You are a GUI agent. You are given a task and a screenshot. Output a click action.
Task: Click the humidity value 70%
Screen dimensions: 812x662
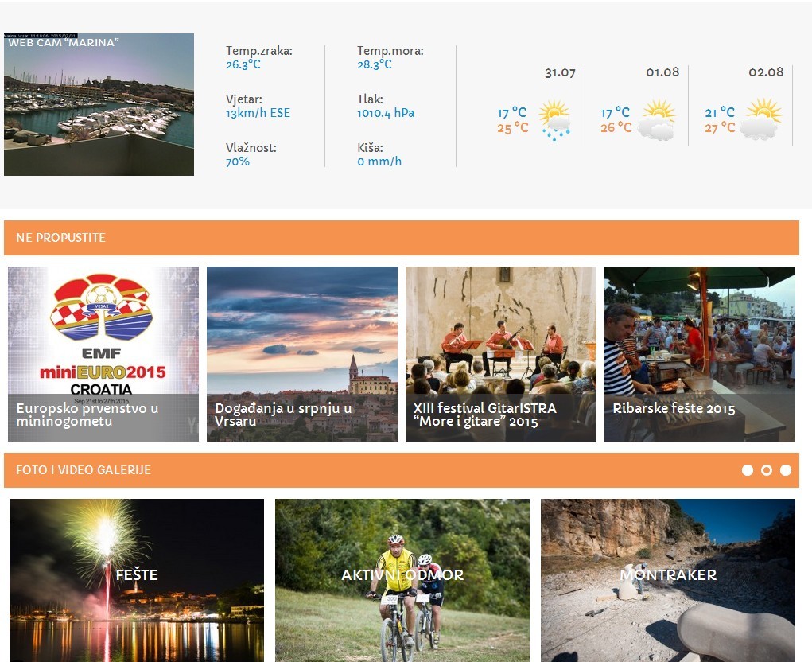pos(238,162)
